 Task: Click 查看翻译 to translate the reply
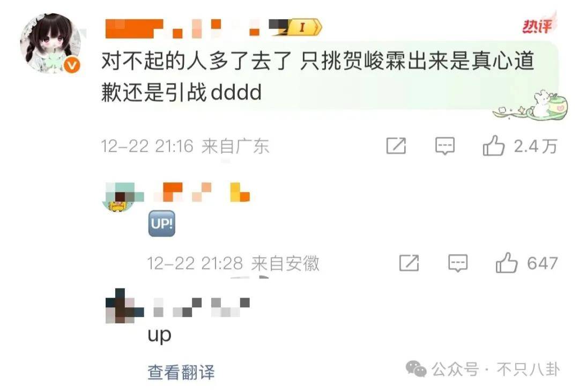181,372
